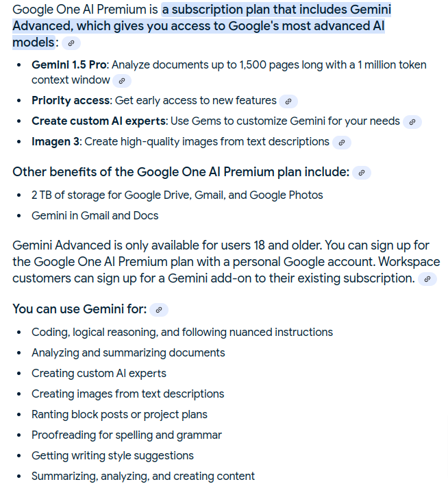Click link icon next to Create custom AI experts
The width and height of the screenshot is (448, 495).
[x=412, y=122]
